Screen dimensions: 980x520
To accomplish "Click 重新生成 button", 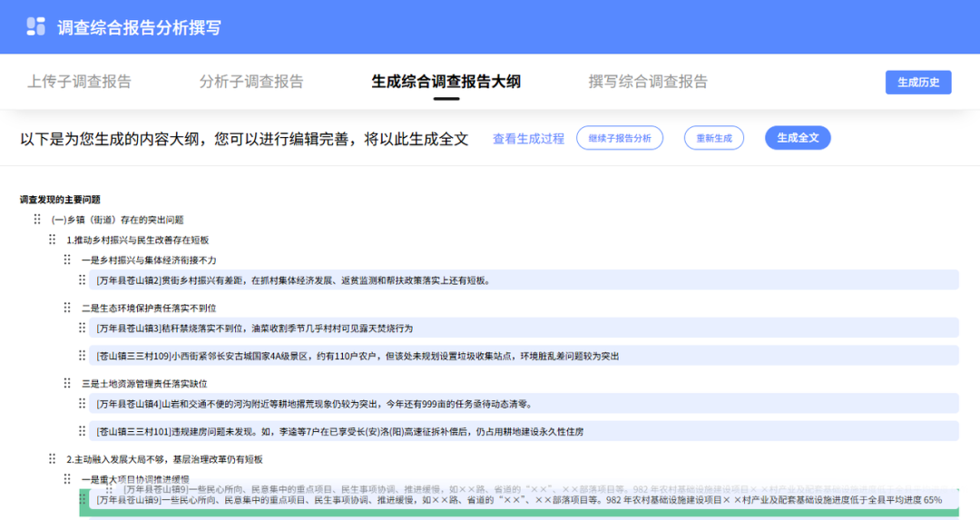I will [x=714, y=138].
